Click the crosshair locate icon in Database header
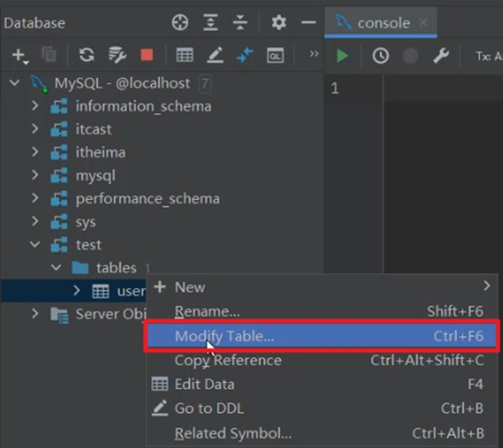The height and width of the screenshot is (448, 503). [x=180, y=23]
